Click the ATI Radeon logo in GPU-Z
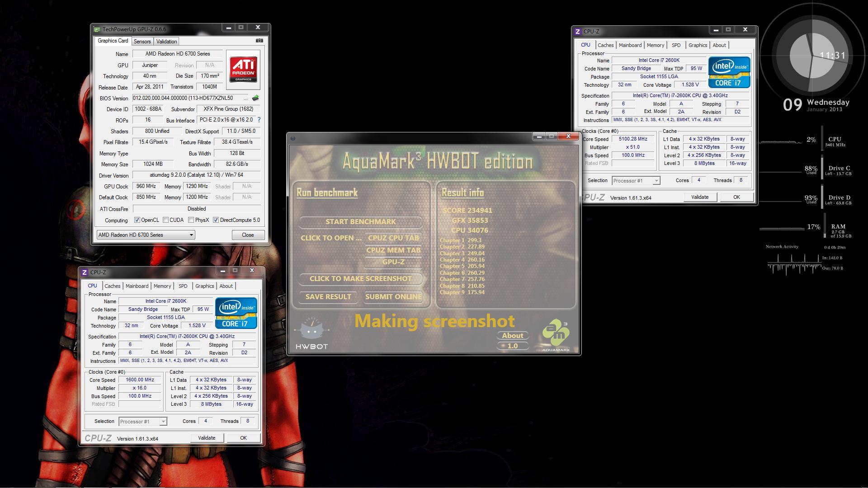Screen dimensions: 868x488 coord(243,69)
